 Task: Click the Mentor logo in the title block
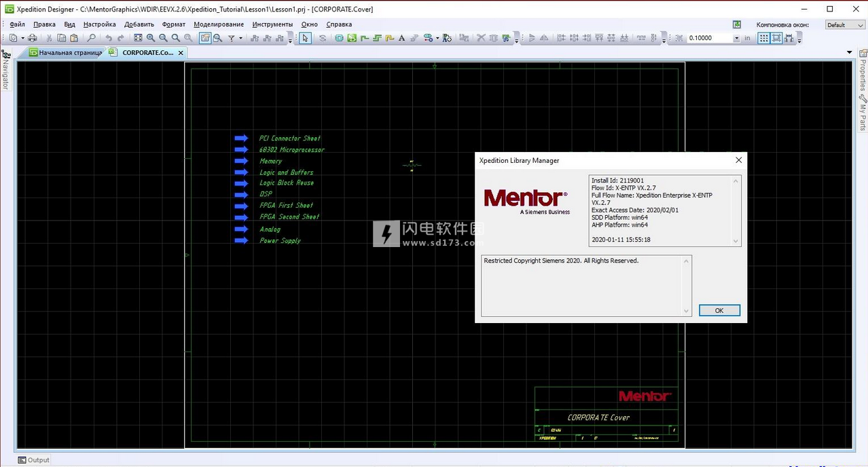645,396
